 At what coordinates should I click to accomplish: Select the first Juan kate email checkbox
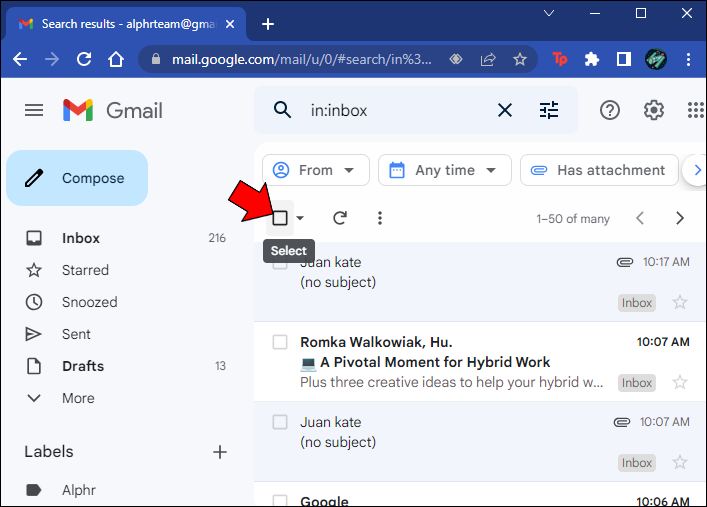281,263
